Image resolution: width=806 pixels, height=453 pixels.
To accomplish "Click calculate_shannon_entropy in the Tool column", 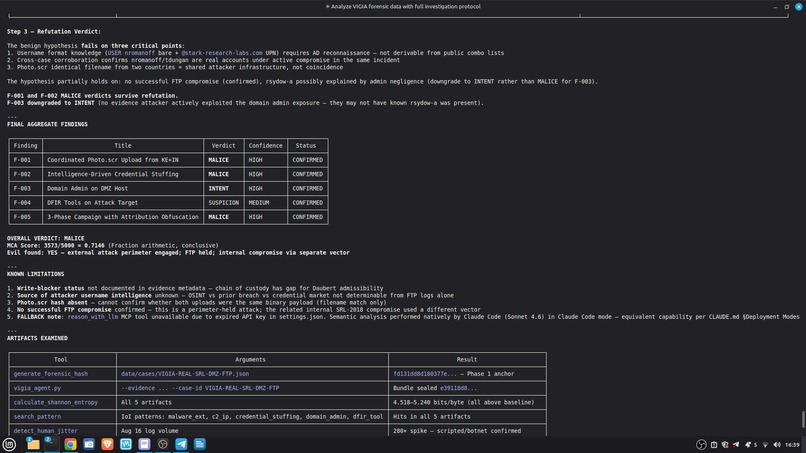I will pyautogui.click(x=56, y=403).
